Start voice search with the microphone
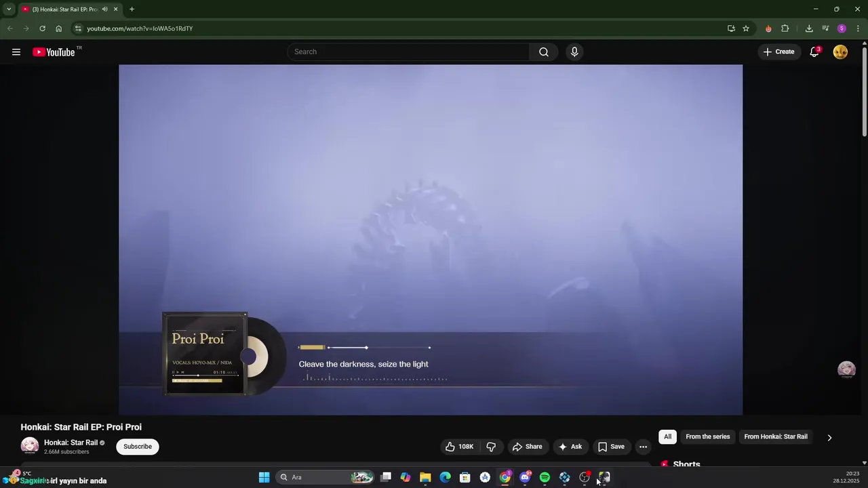The height and width of the screenshot is (488, 868). [574, 52]
